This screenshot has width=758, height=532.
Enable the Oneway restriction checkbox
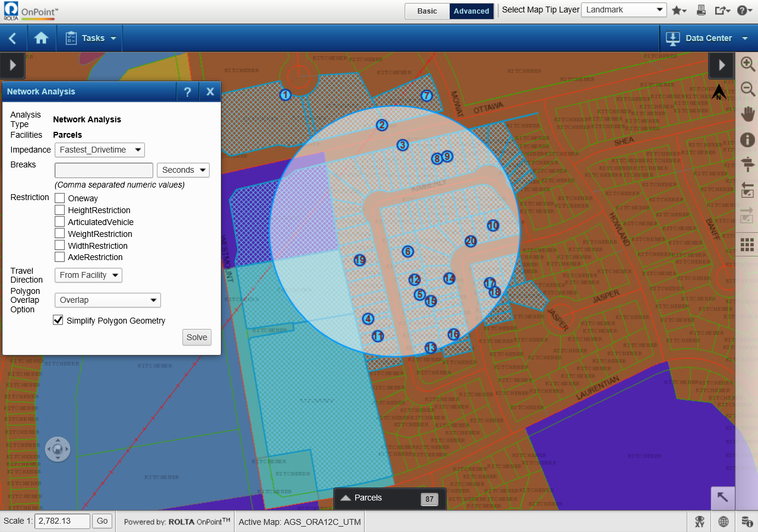[59, 198]
